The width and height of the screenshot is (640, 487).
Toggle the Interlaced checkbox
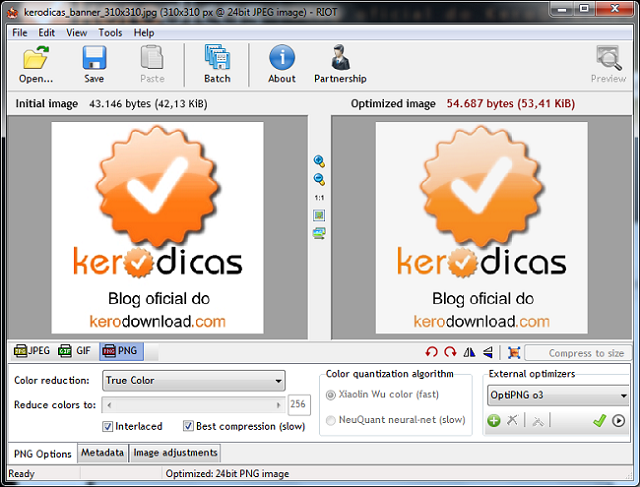tap(107, 427)
